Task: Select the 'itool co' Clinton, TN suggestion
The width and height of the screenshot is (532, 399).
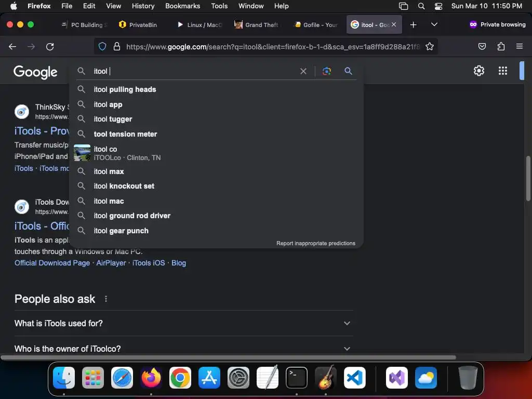Action: click(216, 153)
